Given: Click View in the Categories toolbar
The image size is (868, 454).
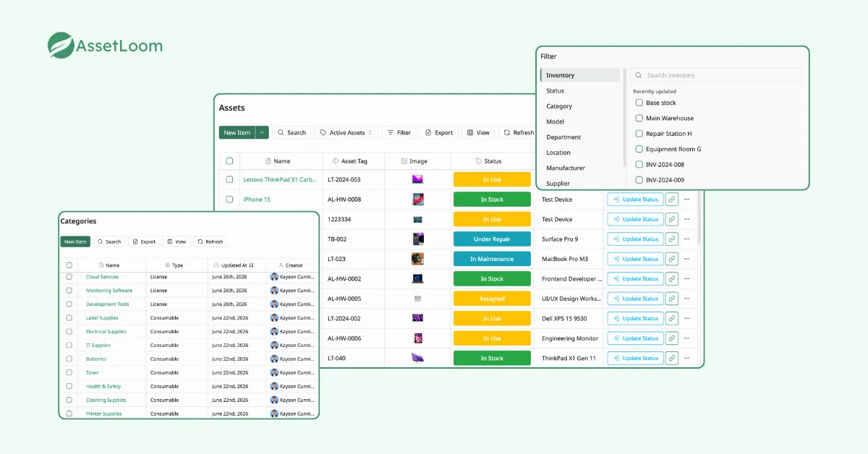Looking at the screenshot, I should point(176,241).
